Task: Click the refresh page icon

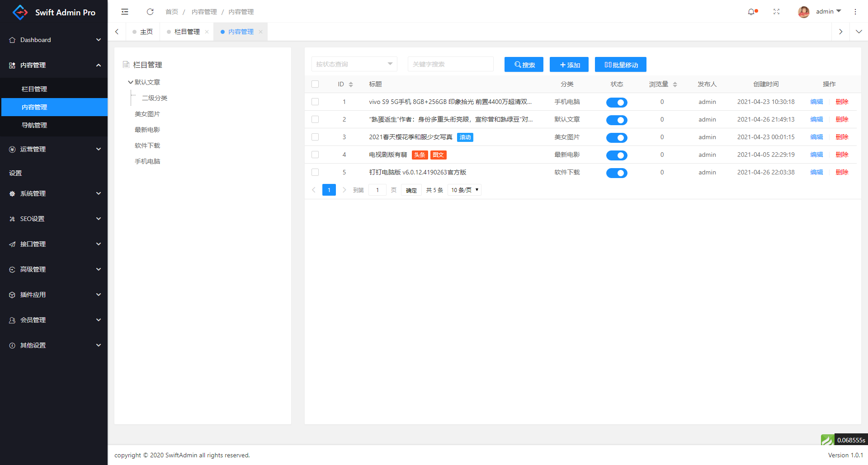Action: (150, 12)
